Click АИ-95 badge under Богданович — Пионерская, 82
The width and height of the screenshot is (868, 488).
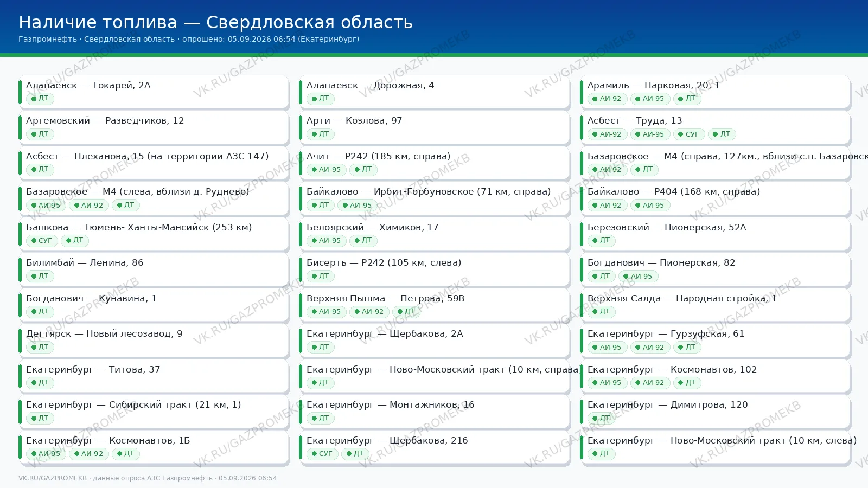tap(639, 276)
